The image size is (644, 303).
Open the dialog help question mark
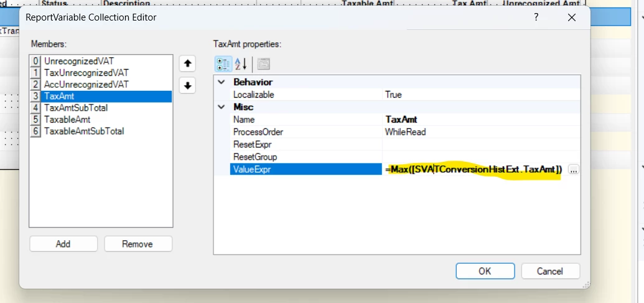[x=536, y=17]
